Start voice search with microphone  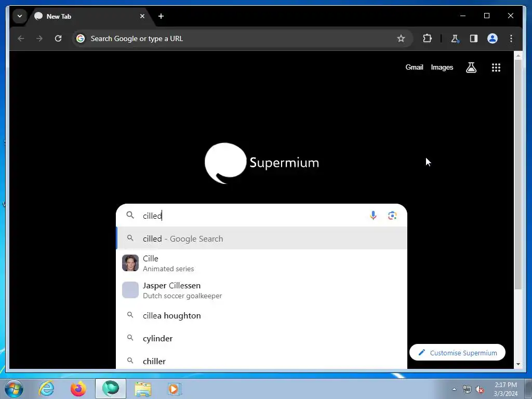pos(373,215)
